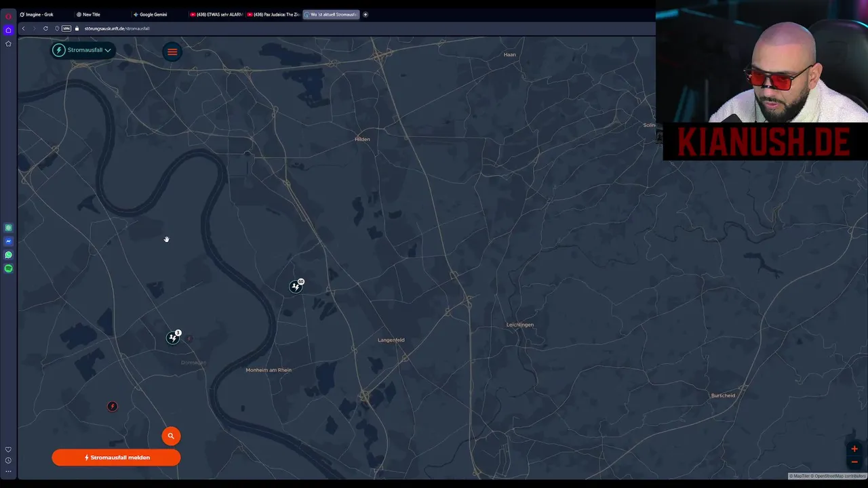Select the Leichlingen town label

tap(520, 325)
